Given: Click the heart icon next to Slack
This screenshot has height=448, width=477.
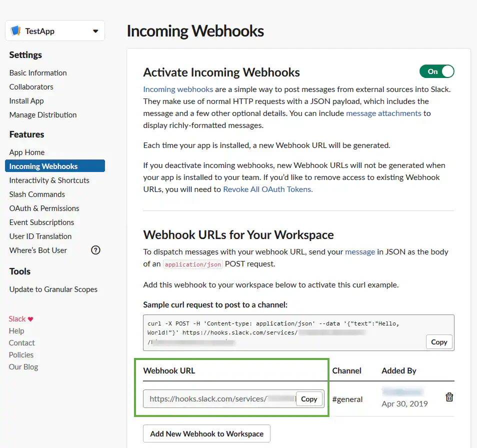Looking at the screenshot, I should coord(30,319).
